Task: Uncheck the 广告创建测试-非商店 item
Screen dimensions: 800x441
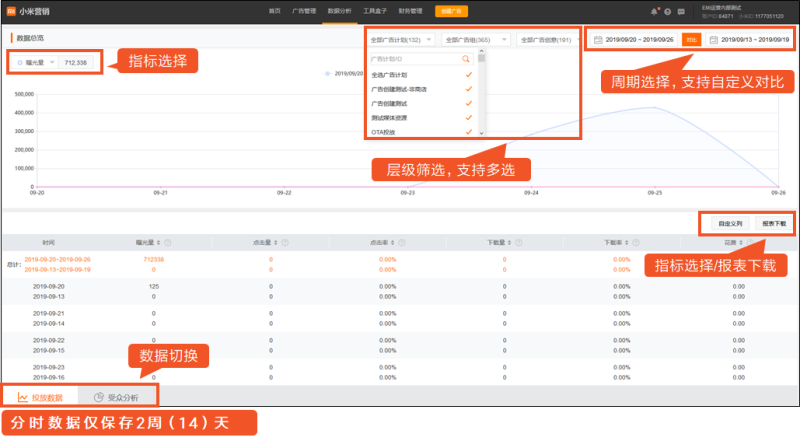Action: click(x=467, y=89)
